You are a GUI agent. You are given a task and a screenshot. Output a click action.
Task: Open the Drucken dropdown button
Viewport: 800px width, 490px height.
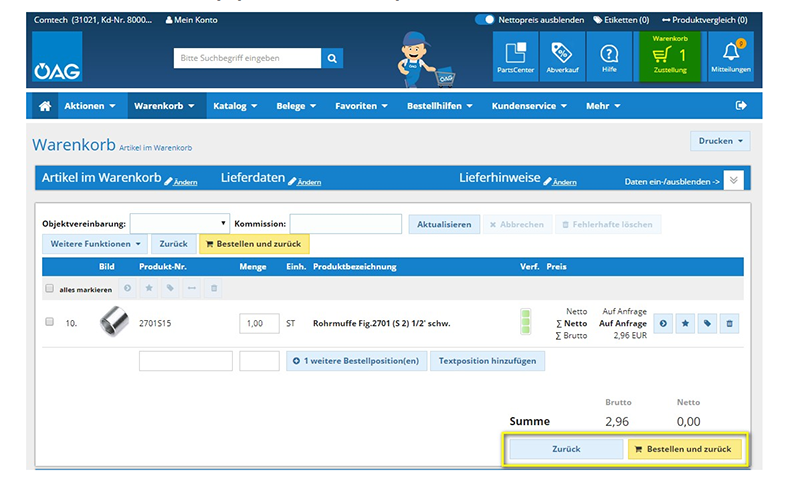719,142
